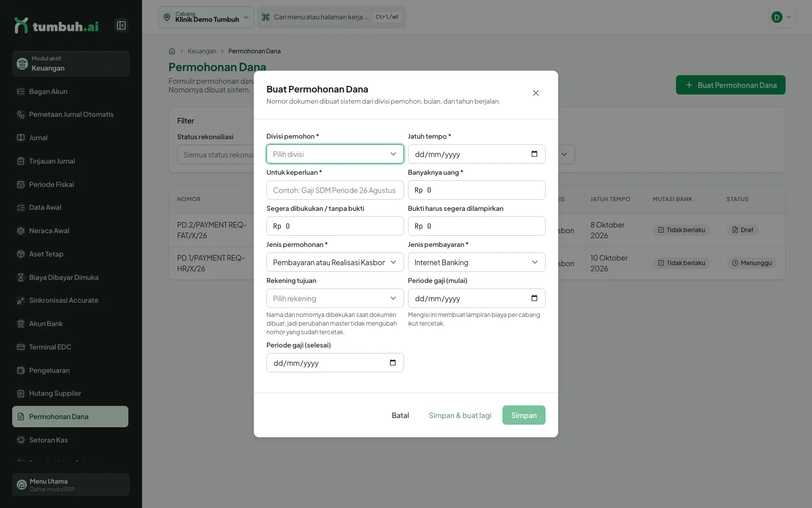This screenshot has height=508, width=812.
Task: Open the Jenis pembayaran dropdown
Action: coord(477,262)
